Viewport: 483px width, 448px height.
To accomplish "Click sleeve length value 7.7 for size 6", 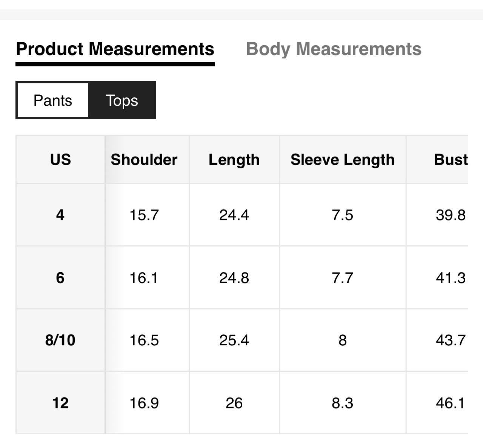I will point(342,278).
